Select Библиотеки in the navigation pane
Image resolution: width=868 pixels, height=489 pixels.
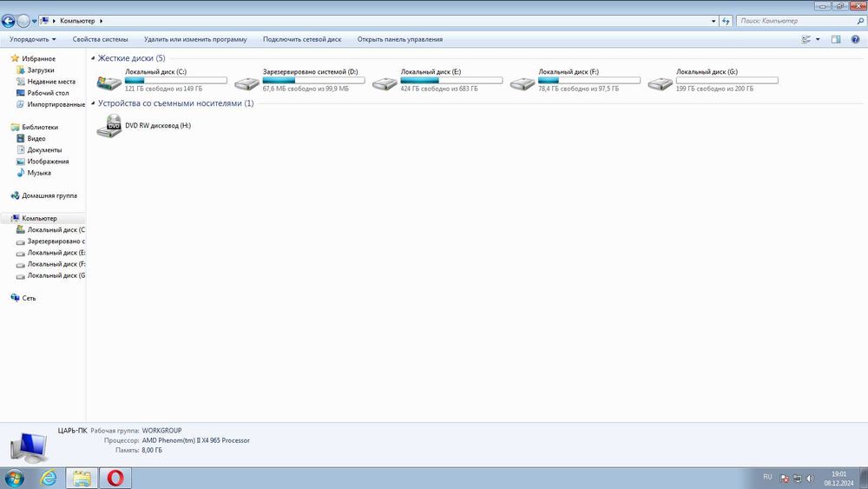click(39, 127)
